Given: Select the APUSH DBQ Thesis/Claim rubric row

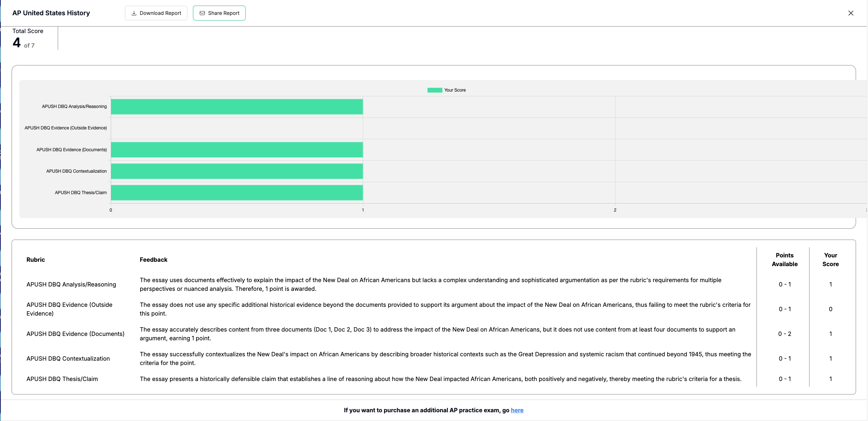Looking at the screenshot, I should (x=62, y=379).
